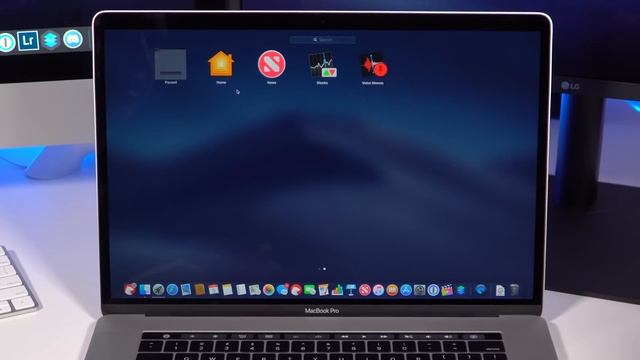Open iTunes music icon in the Dock

[x=378, y=290]
